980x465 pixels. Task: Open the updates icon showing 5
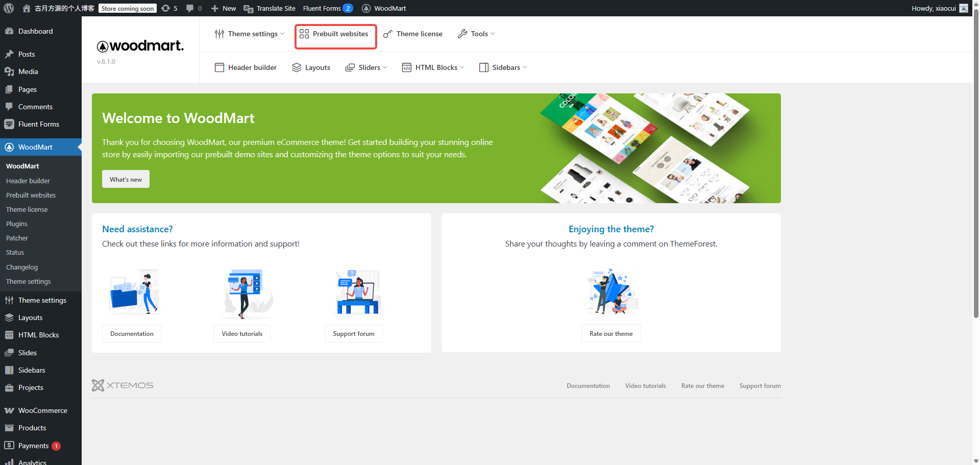(166, 8)
